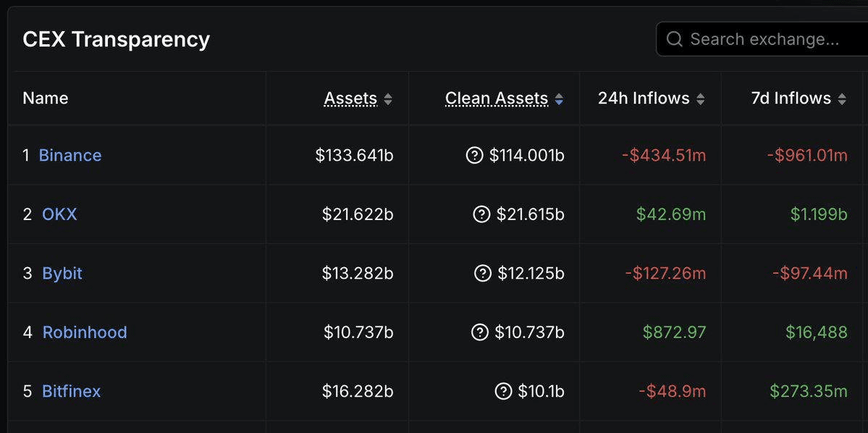Open help icon beside Bitfinex clean assets
Image resolution: width=868 pixels, height=433 pixels.
pos(503,392)
